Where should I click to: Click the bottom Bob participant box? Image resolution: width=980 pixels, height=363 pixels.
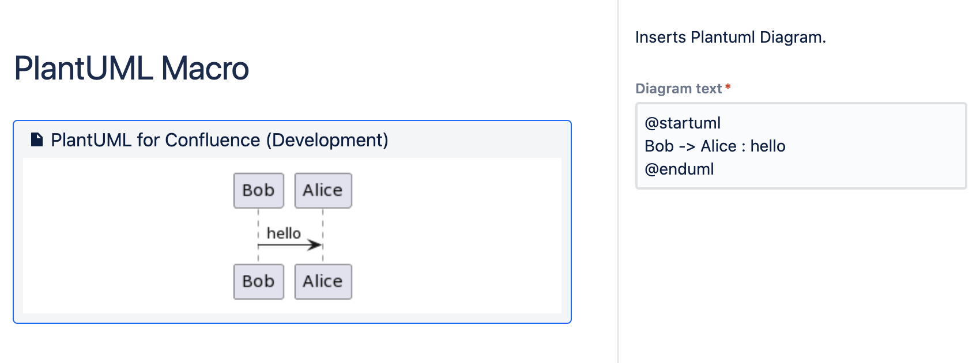coord(258,281)
